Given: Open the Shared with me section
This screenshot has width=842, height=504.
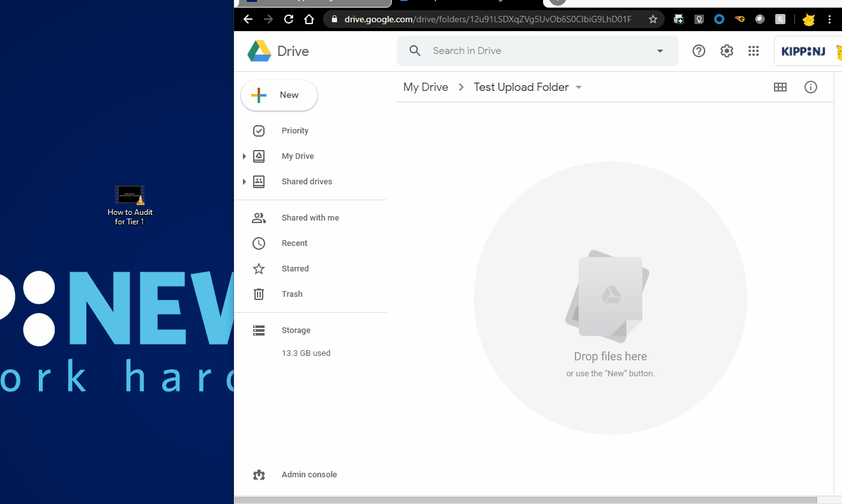Looking at the screenshot, I should [x=310, y=217].
